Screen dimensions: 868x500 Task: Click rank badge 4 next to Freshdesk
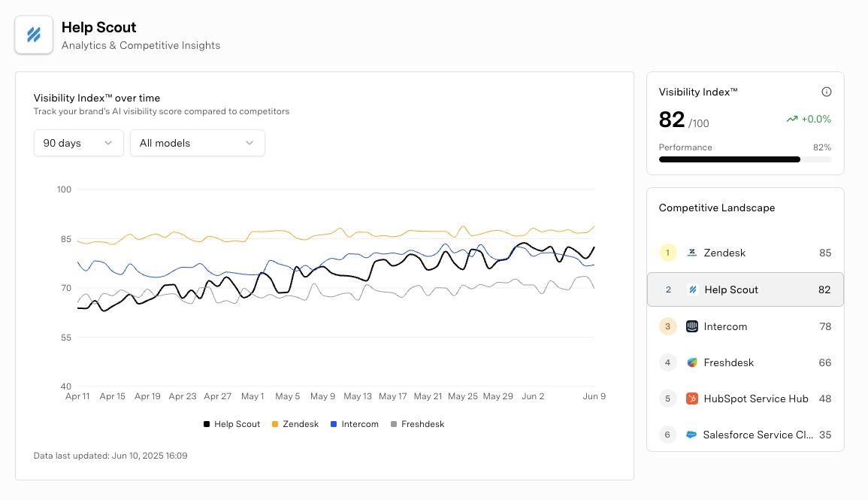[667, 362]
